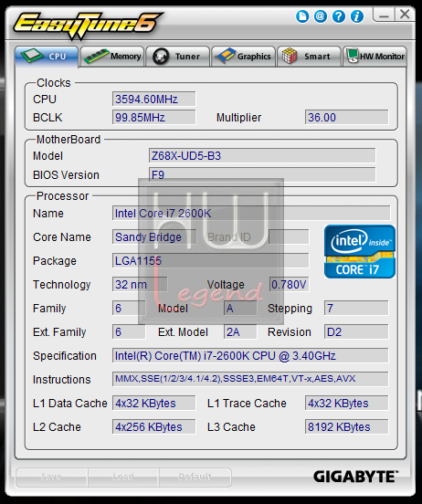Click the Stepping value 7
This screenshot has width=422, height=504.
click(x=356, y=309)
